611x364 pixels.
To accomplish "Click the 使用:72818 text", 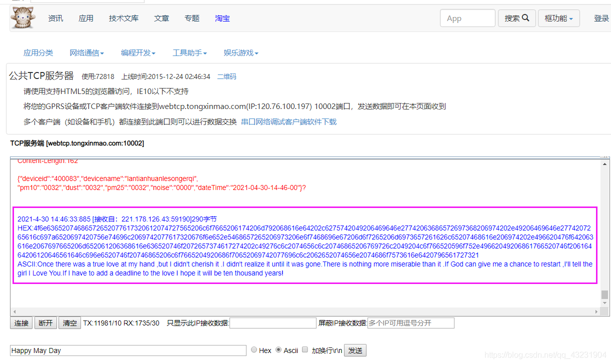I will point(98,76).
